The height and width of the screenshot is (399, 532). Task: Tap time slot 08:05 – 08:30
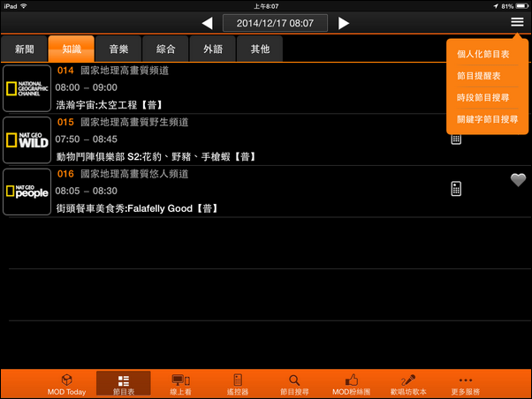[87, 191]
